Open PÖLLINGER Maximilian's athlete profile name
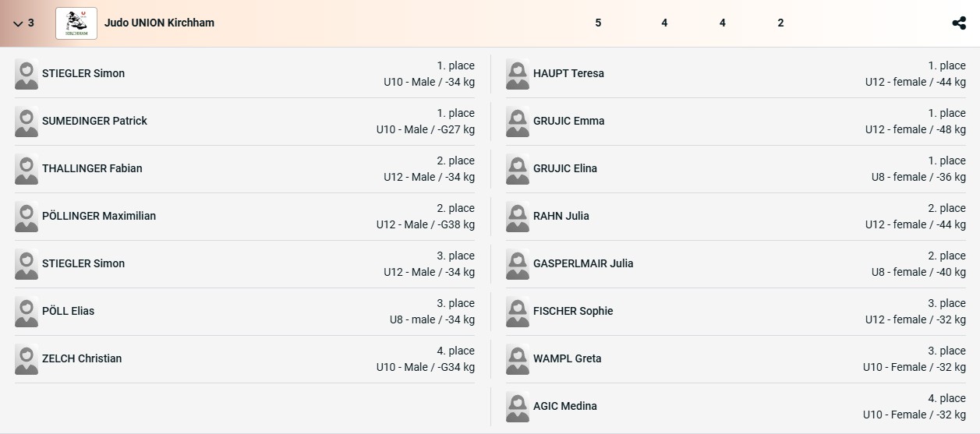 click(x=99, y=216)
